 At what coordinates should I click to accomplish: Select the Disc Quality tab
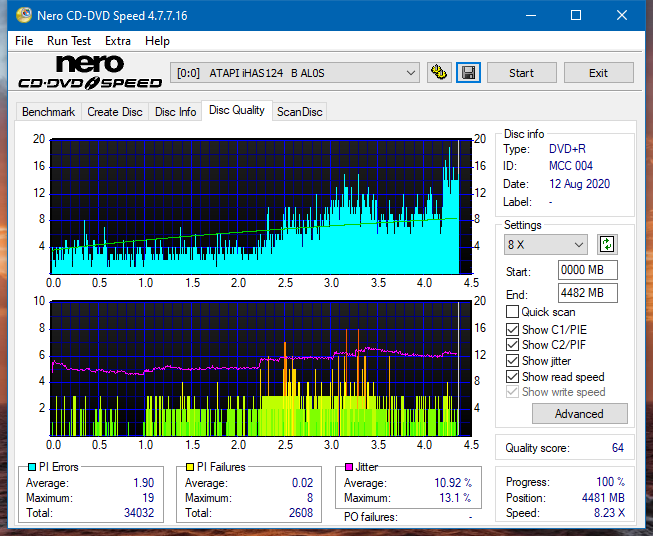coord(237,110)
